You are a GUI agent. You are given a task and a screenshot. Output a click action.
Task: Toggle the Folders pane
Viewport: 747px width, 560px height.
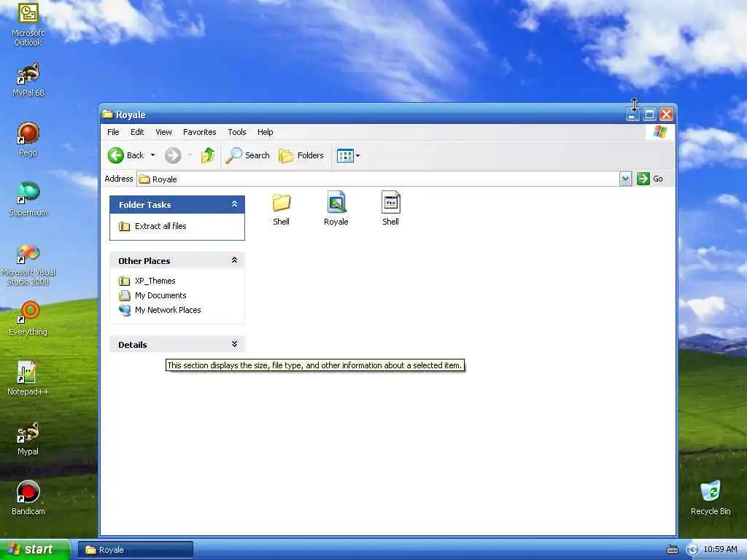[301, 155]
